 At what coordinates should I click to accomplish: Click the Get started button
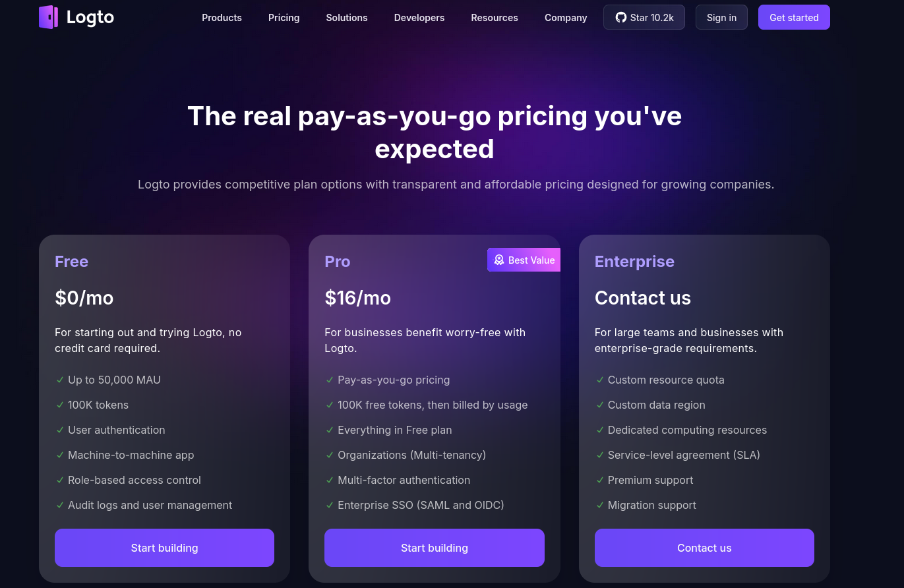[x=794, y=17]
